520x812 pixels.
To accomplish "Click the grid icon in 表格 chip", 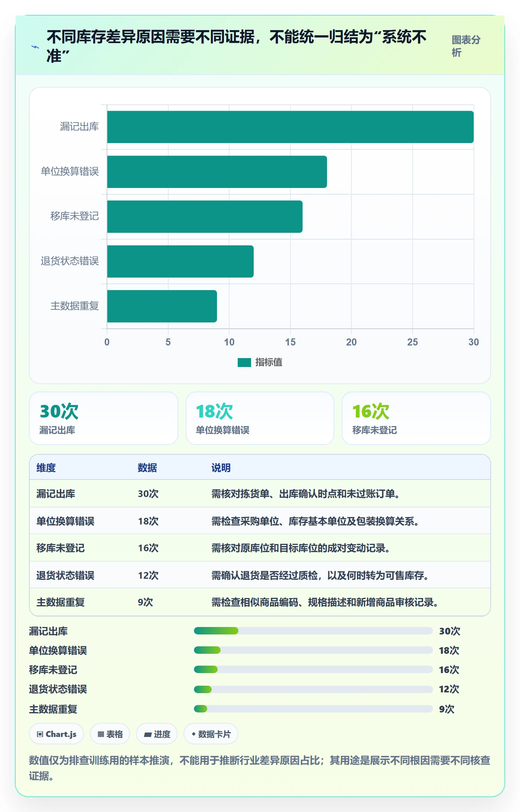I will pos(101,734).
